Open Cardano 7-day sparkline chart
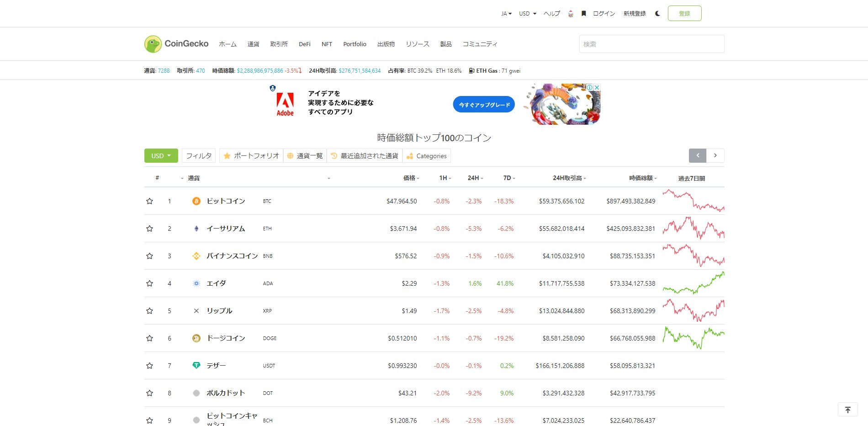Image resolution: width=868 pixels, height=426 pixels. click(693, 283)
